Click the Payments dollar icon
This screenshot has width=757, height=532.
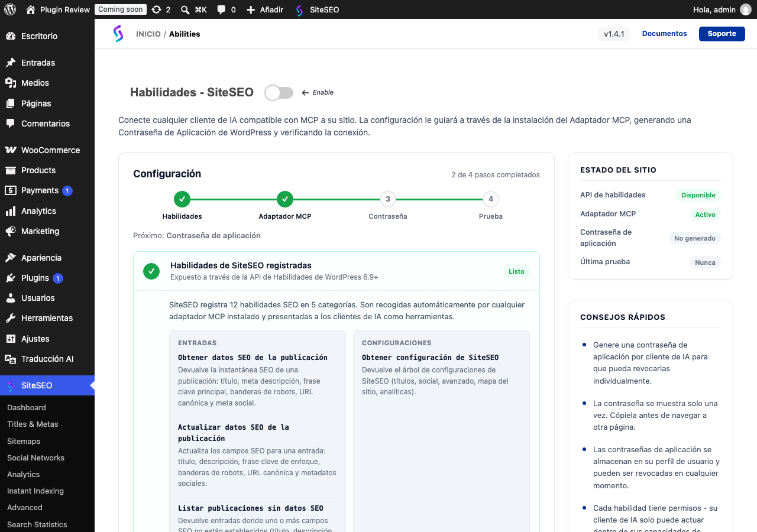coord(11,190)
